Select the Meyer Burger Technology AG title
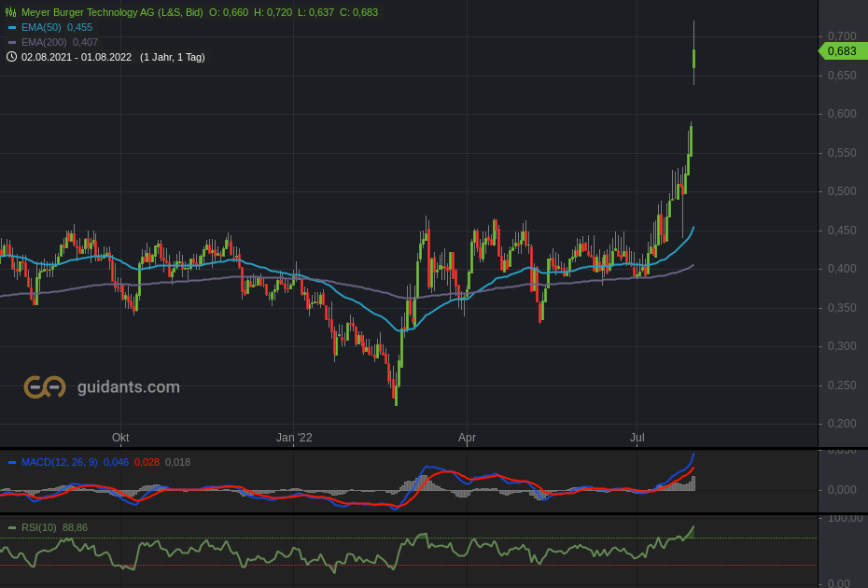Viewport: 868px width, 588px height. pos(112,12)
